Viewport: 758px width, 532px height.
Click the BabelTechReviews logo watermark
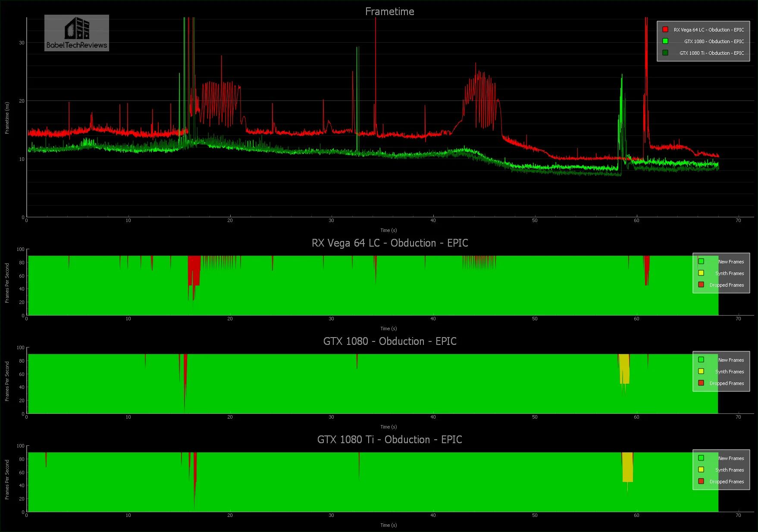(x=76, y=33)
